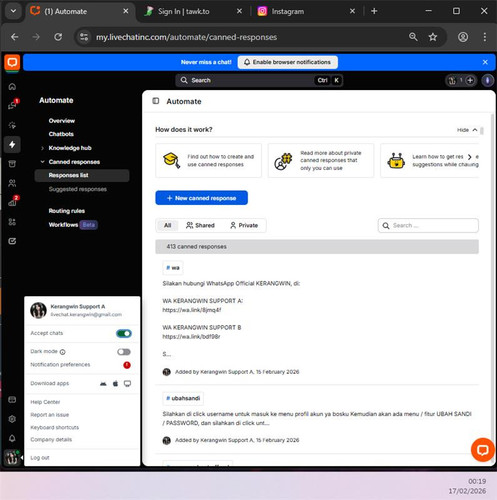Image resolution: width=497 pixels, height=500 pixels.
Task: Open the canned responses how-to card
Action: click(208, 161)
